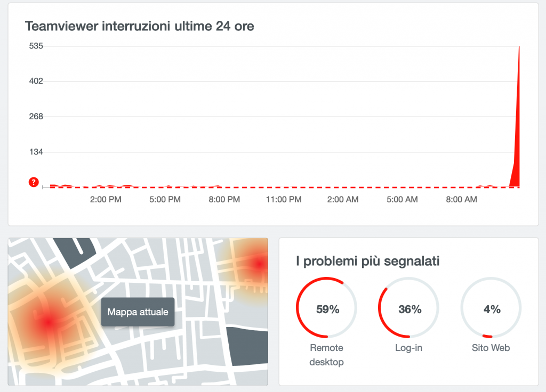Click the 268 gridline label on chart
546x392 pixels.
36,117
